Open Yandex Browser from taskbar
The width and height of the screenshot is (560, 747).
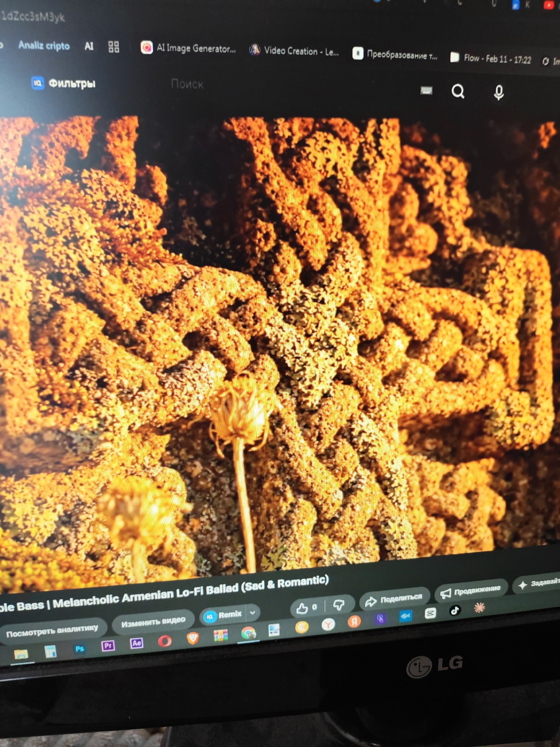pos(328,624)
